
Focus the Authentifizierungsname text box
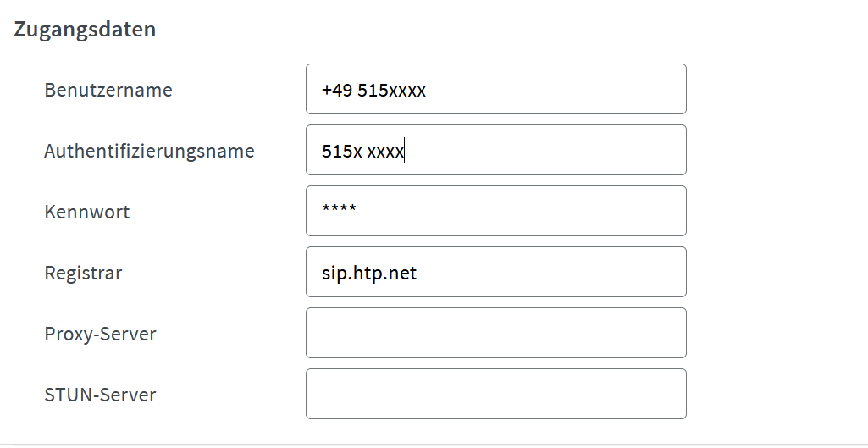pos(496,150)
